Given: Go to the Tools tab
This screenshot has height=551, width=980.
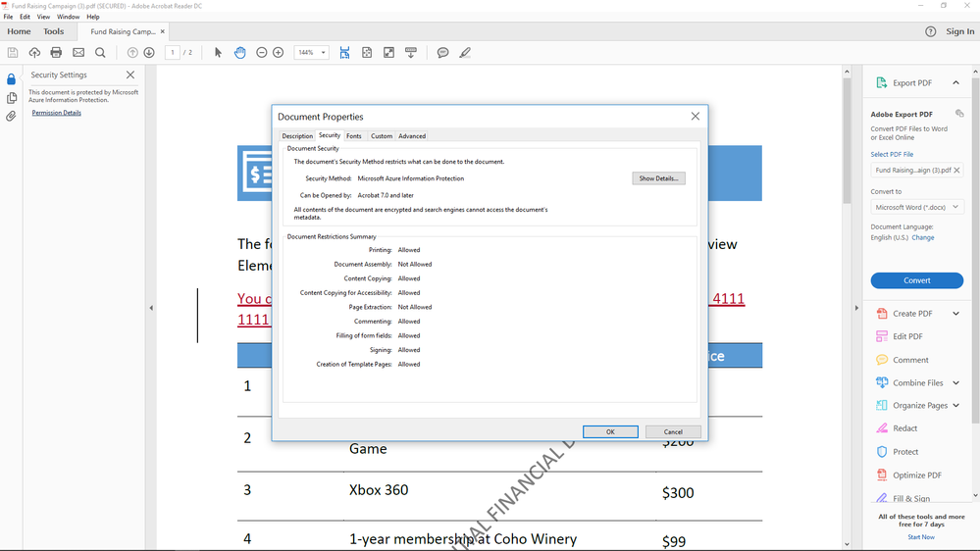Looking at the screenshot, I should click(54, 31).
